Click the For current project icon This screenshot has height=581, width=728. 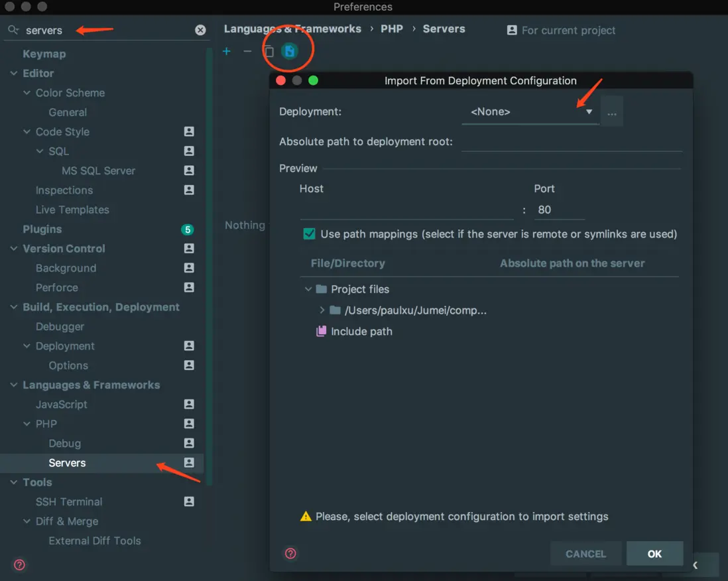click(x=512, y=31)
